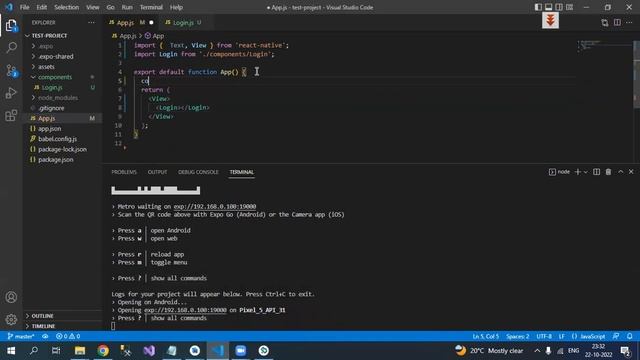
Task: Switch to the Debug Console tab
Action: (x=198, y=172)
